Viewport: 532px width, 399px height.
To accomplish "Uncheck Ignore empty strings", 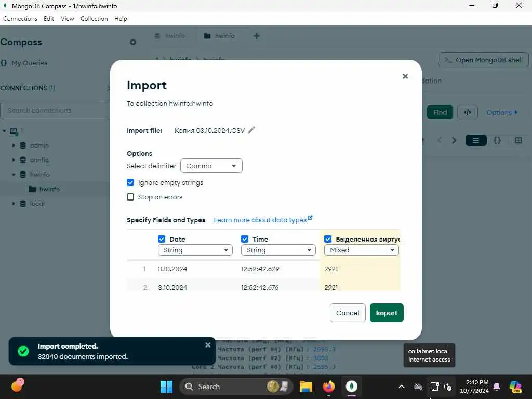I will coord(130,182).
